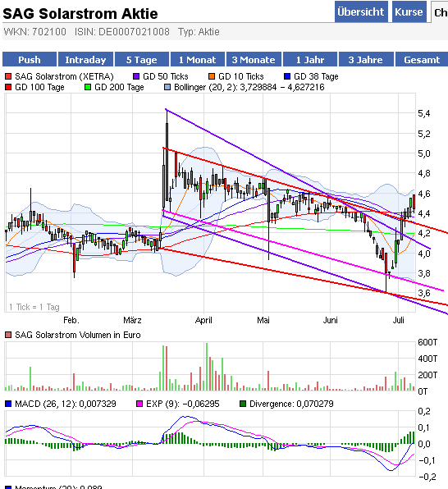Click the SAG Solarstrom (XETRA) legend swatch
Screen dimensions: 448x489
coord(8,76)
